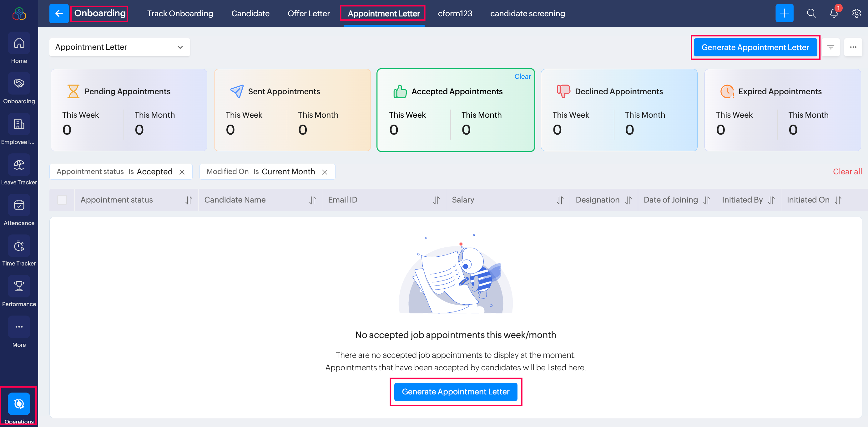Open the settings gear icon
868x427 pixels.
[856, 13]
